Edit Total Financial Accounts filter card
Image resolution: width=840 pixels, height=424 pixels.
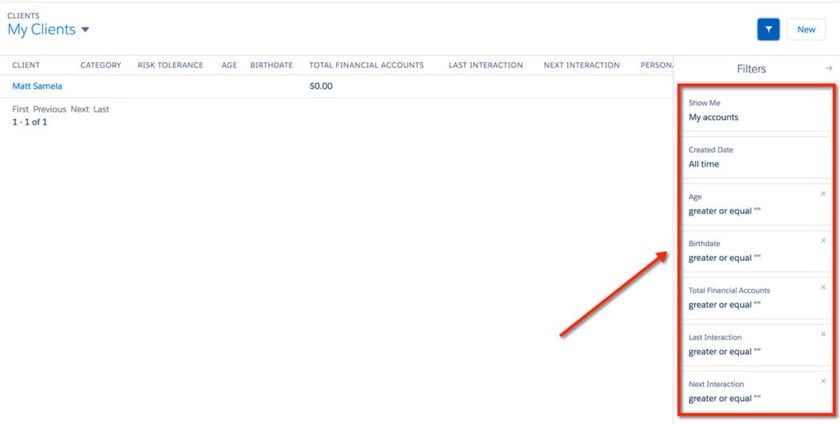point(756,298)
